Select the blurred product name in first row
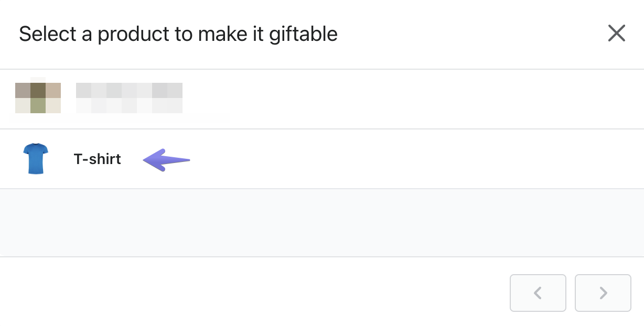This screenshot has width=644, height=326. pos(129,98)
